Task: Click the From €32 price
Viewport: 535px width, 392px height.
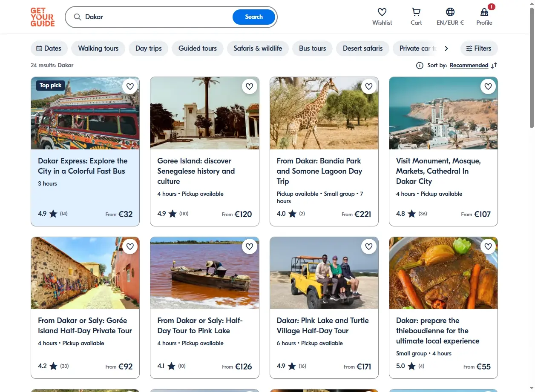Action: point(119,214)
